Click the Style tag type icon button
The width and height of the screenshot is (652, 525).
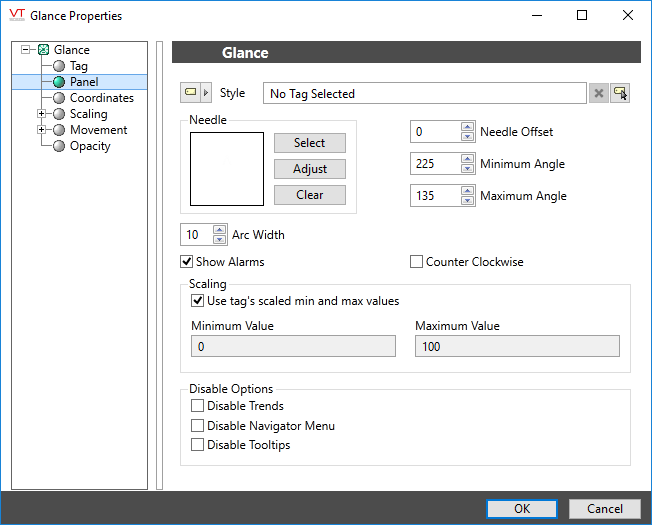point(190,93)
